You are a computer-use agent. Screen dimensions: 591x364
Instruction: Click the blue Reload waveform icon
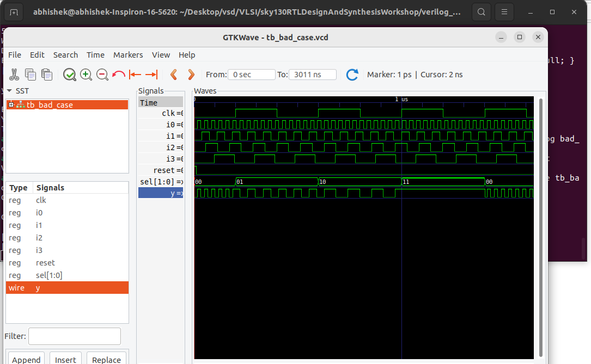[x=352, y=75]
